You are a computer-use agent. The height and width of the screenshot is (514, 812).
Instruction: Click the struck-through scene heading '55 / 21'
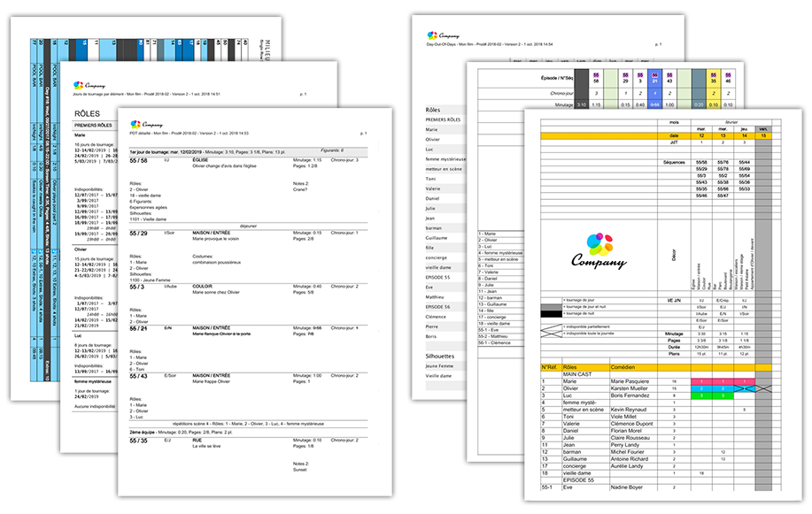click(x=138, y=329)
